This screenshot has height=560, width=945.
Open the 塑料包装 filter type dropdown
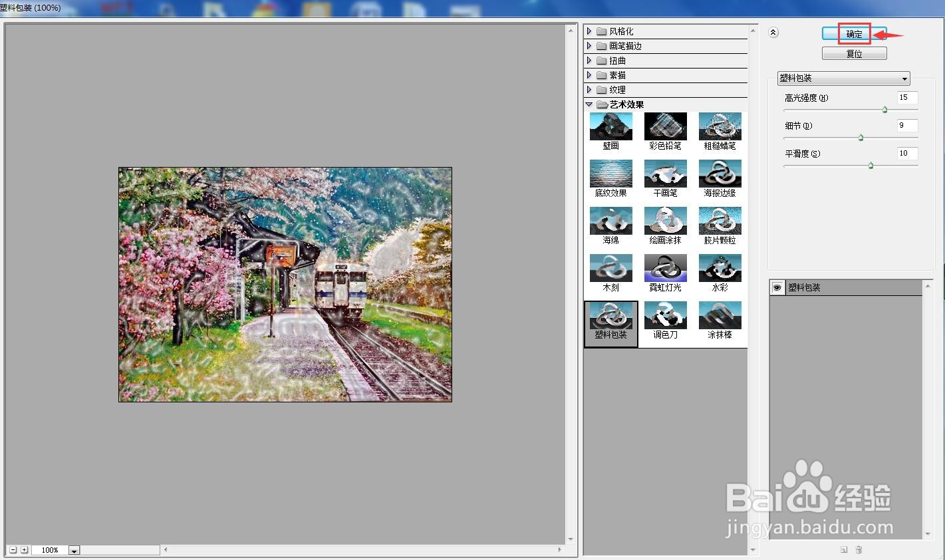point(843,78)
